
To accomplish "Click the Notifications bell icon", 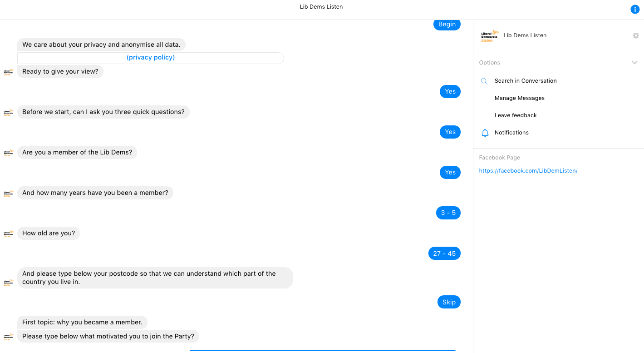I will [x=485, y=133].
